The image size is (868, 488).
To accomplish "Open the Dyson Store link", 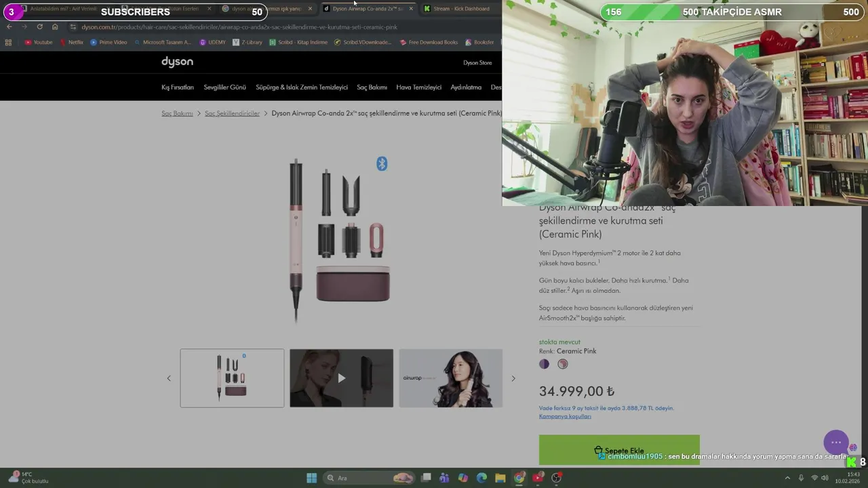I will point(477,63).
